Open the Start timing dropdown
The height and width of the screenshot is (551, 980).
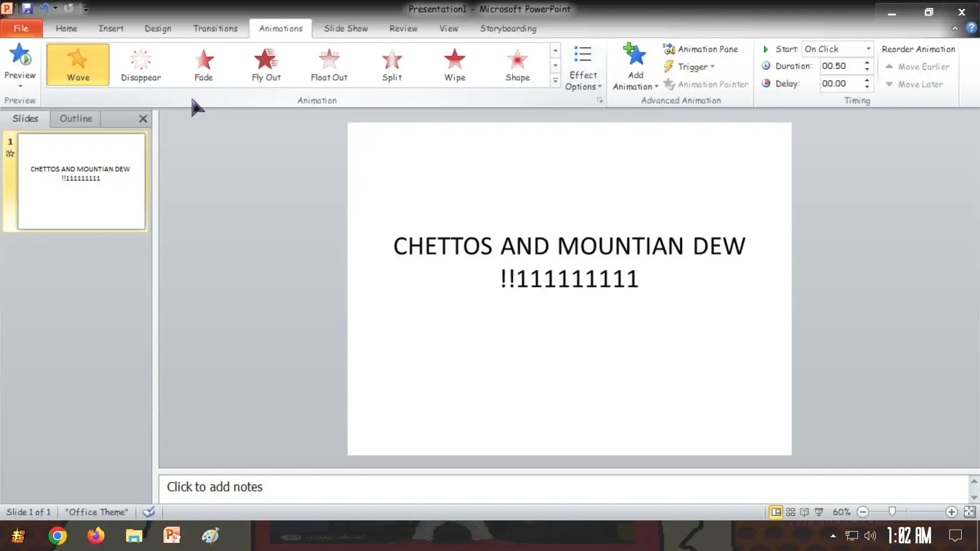coord(868,49)
